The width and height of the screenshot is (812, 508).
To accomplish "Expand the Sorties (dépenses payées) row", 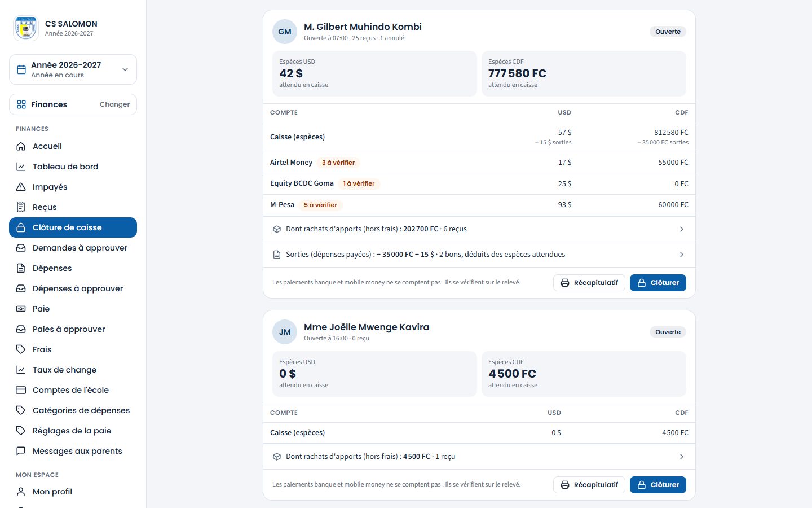I will coord(479,255).
